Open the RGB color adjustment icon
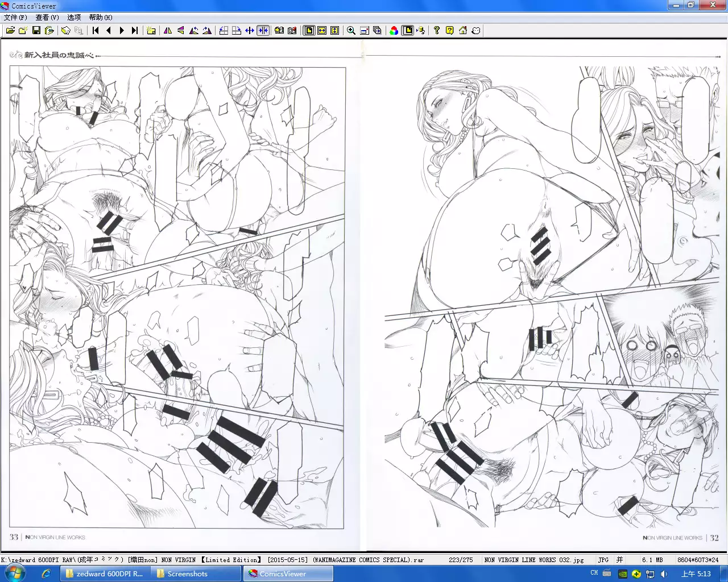The width and height of the screenshot is (728, 582). 394,31
